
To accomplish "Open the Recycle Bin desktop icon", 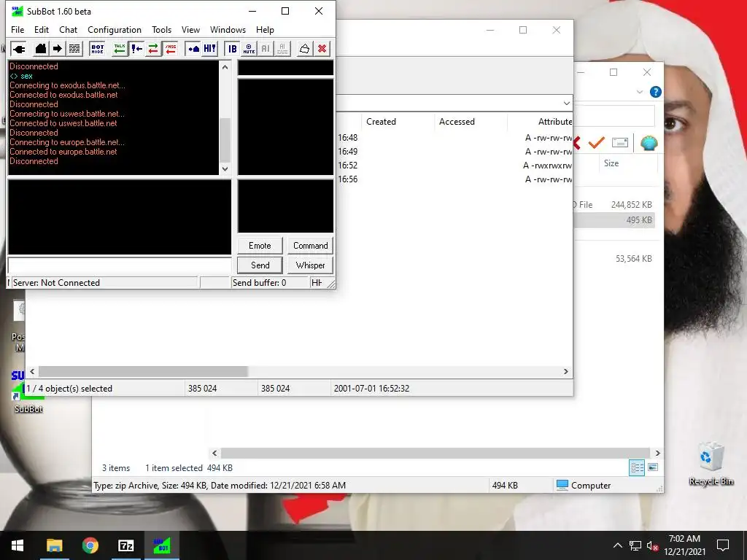I will coord(711,464).
